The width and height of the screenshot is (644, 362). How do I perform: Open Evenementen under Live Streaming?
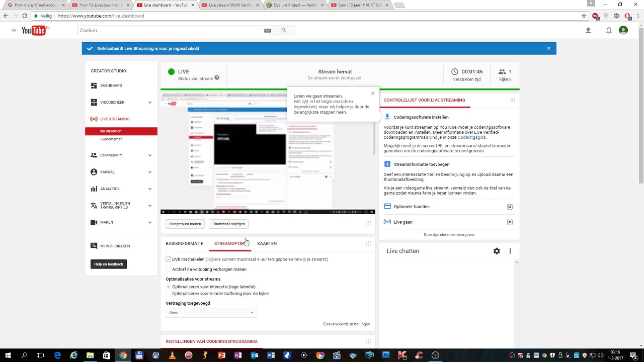pyautogui.click(x=111, y=139)
